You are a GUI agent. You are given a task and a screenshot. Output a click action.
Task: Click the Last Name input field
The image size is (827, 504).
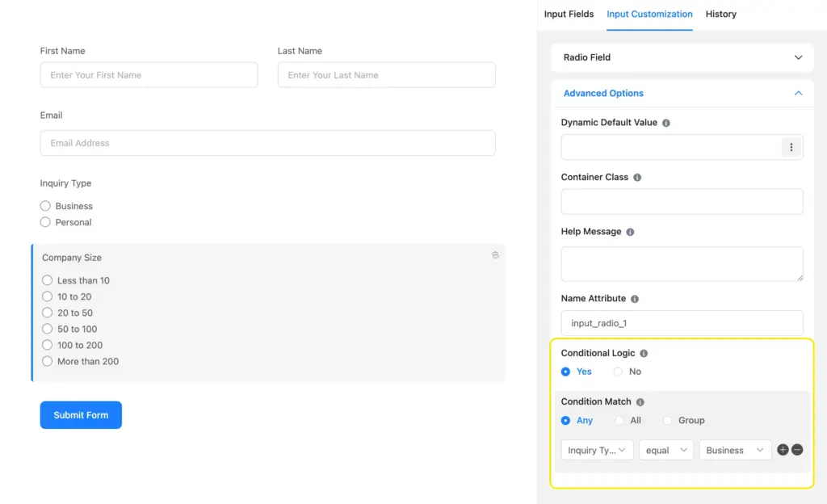386,75
